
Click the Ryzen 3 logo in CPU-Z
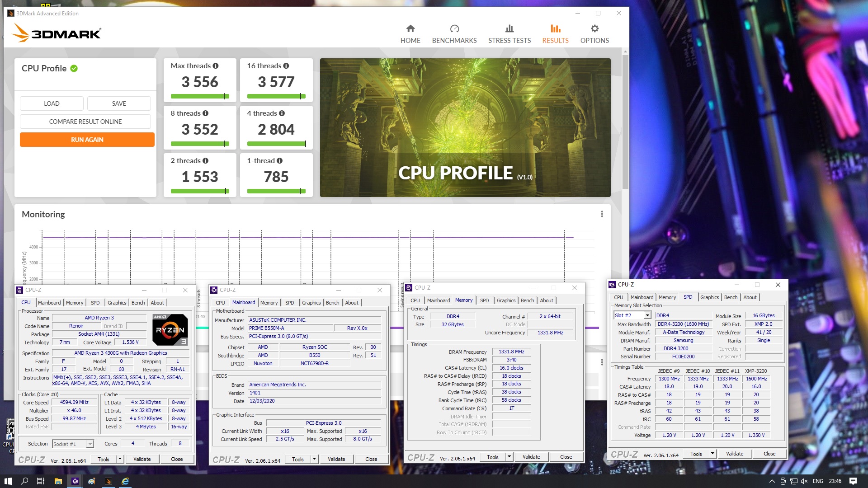pos(170,329)
